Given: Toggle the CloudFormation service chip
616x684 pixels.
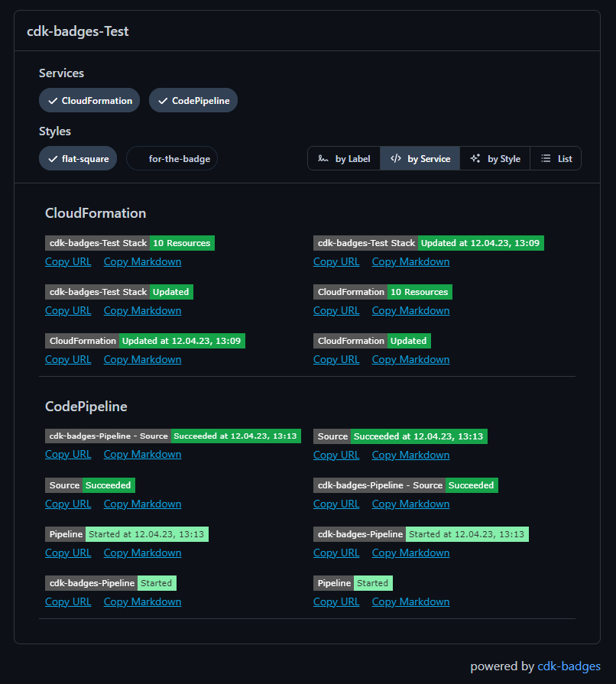Looking at the screenshot, I should (89, 100).
